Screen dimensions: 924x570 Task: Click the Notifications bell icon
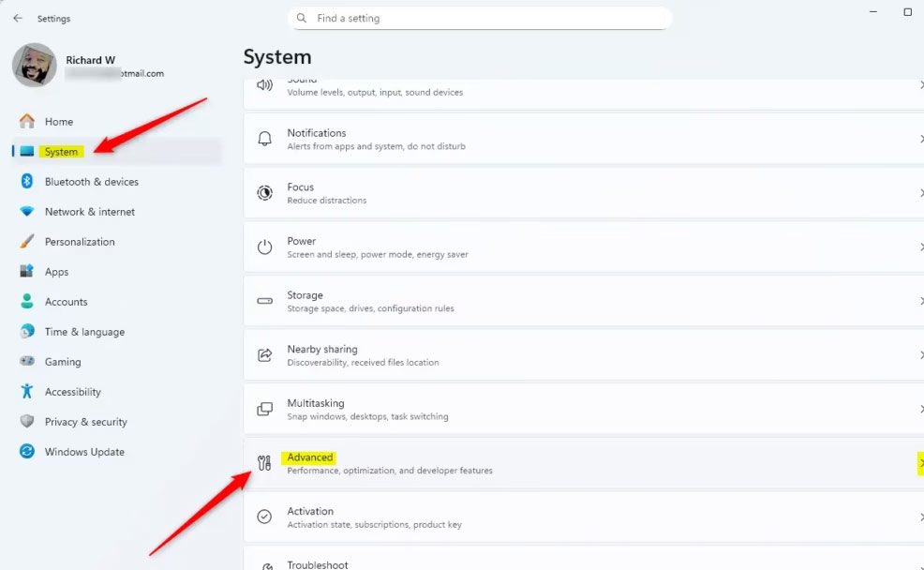263,139
